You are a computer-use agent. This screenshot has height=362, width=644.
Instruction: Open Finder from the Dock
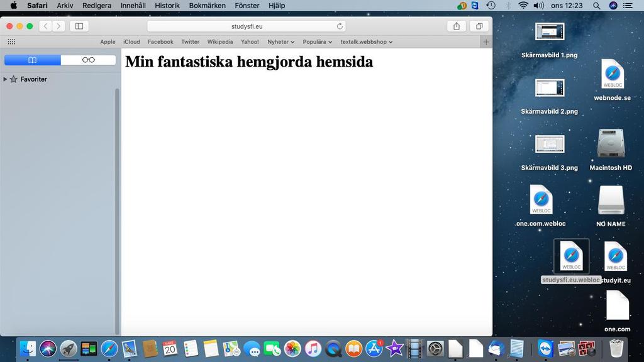tap(28, 349)
